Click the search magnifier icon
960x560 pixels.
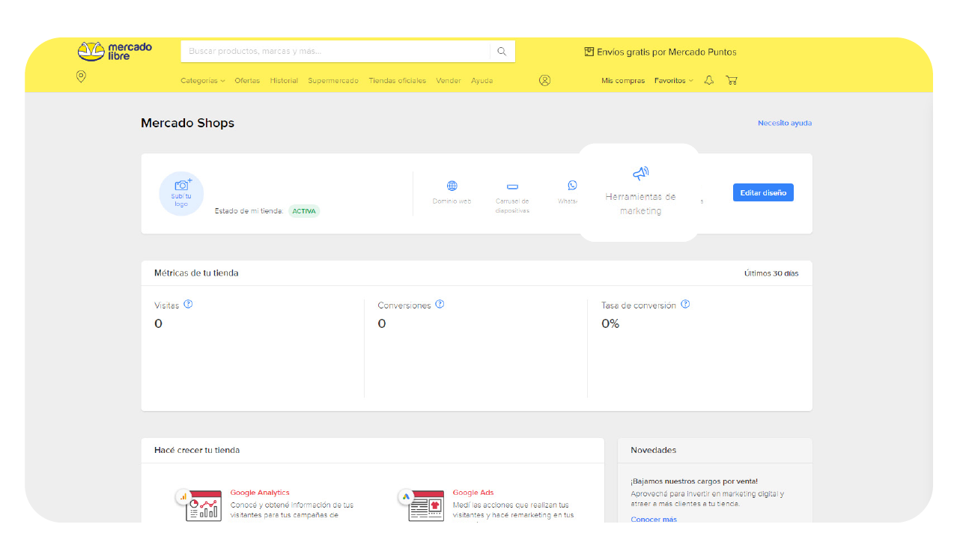(x=502, y=52)
